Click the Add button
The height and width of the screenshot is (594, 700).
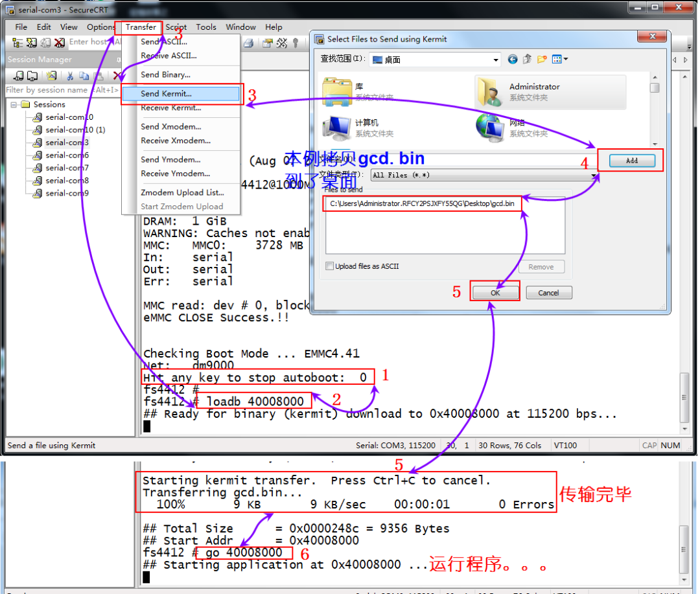click(632, 161)
